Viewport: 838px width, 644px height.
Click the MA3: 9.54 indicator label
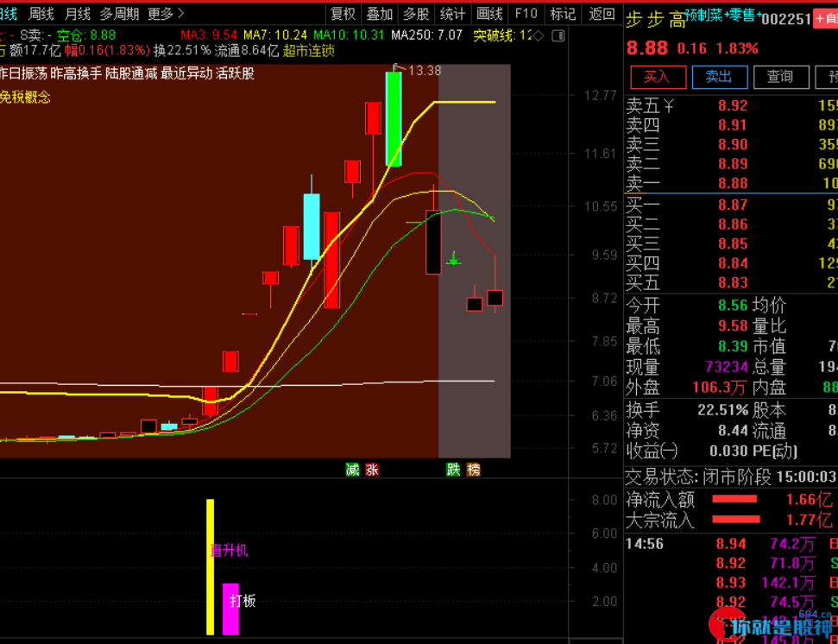pyautogui.click(x=209, y=35)
